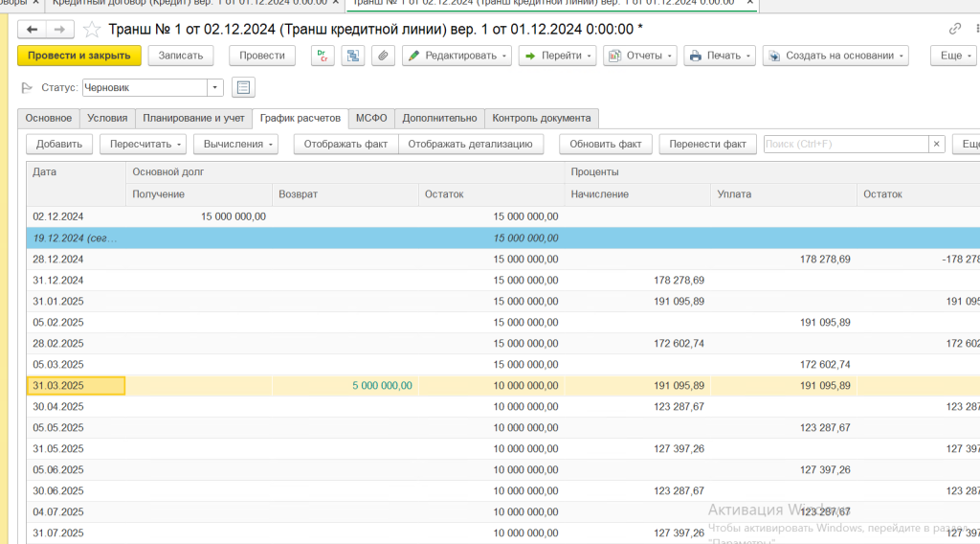The height and width of the screenshot is (544, 980).
Task: Toggle Отображать факт button
Action: pos(345,144)
